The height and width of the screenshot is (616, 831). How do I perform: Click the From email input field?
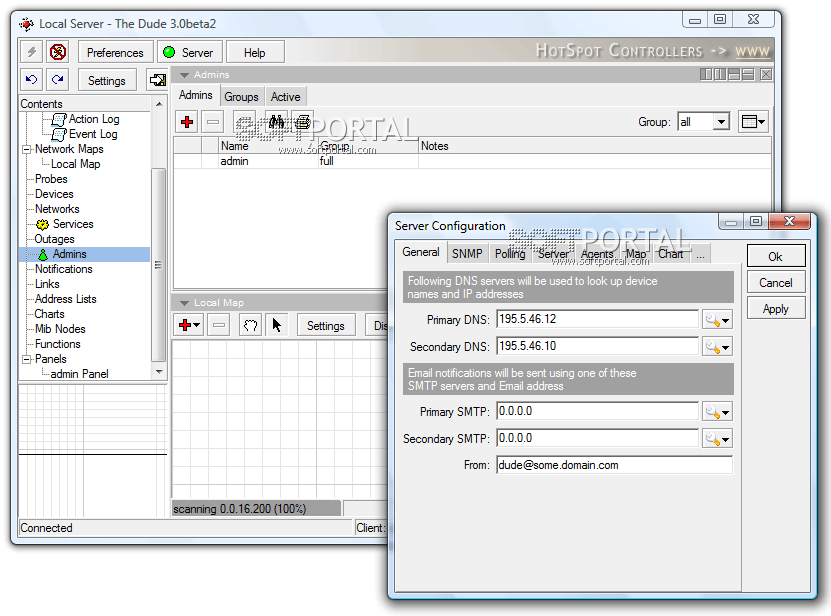614,465
